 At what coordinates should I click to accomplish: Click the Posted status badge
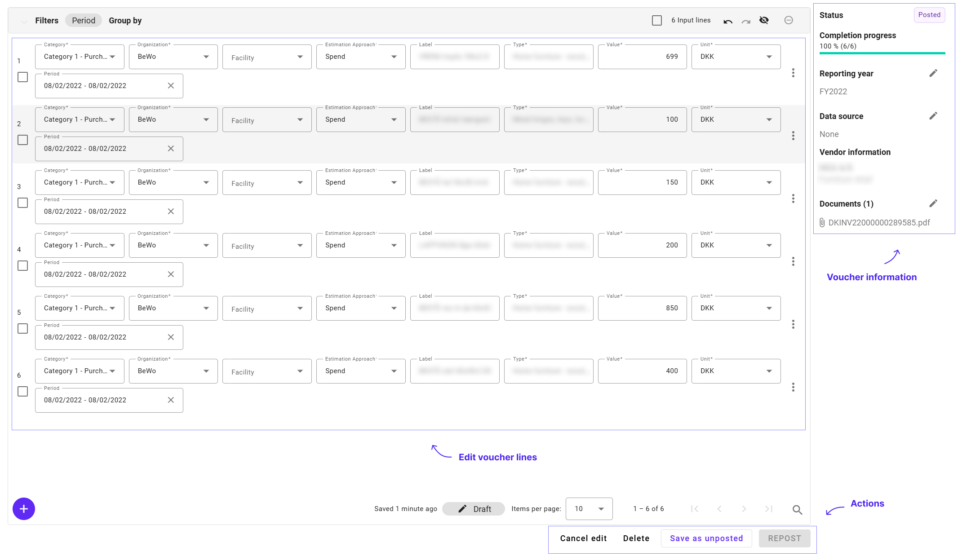tap(929, 15)
